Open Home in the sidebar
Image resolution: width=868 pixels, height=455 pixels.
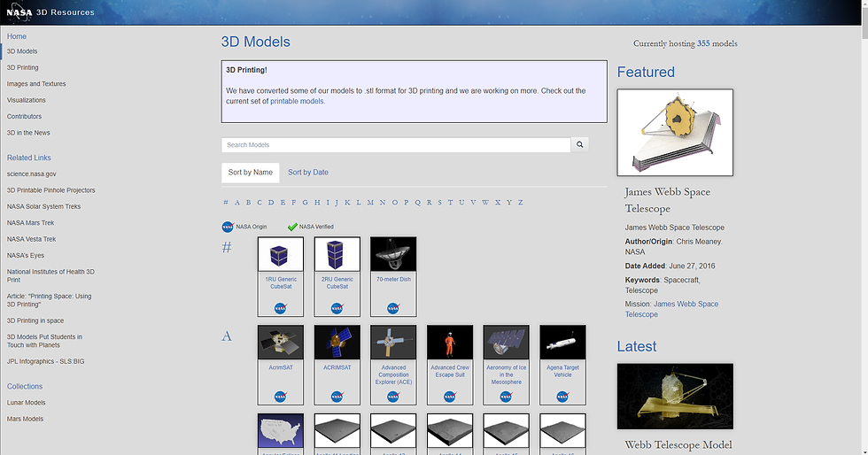17,36
